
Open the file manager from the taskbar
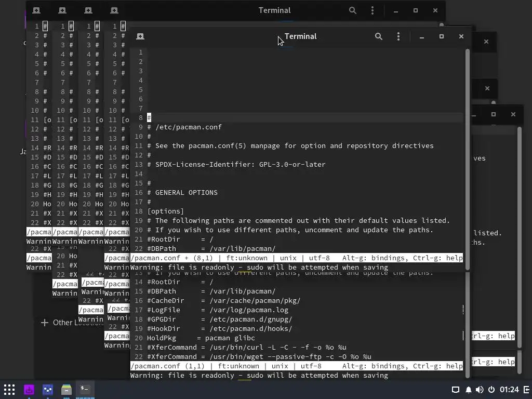pyautogui.click(x=66, y=390)
